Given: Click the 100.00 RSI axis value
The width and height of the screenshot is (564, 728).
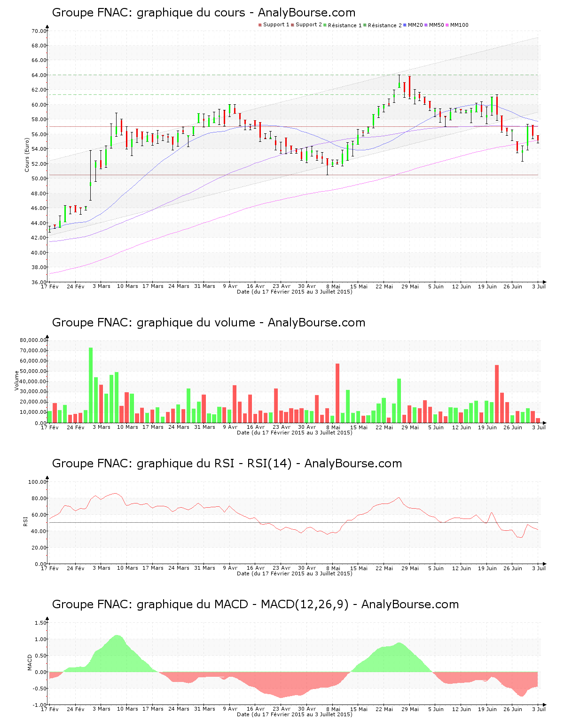Looking at the screenshot, I should tap(37, 482).
